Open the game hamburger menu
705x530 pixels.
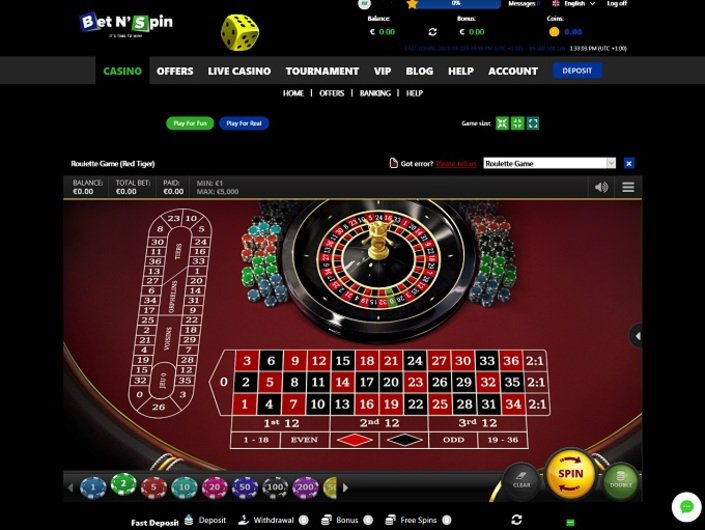[x=628, y=187]
